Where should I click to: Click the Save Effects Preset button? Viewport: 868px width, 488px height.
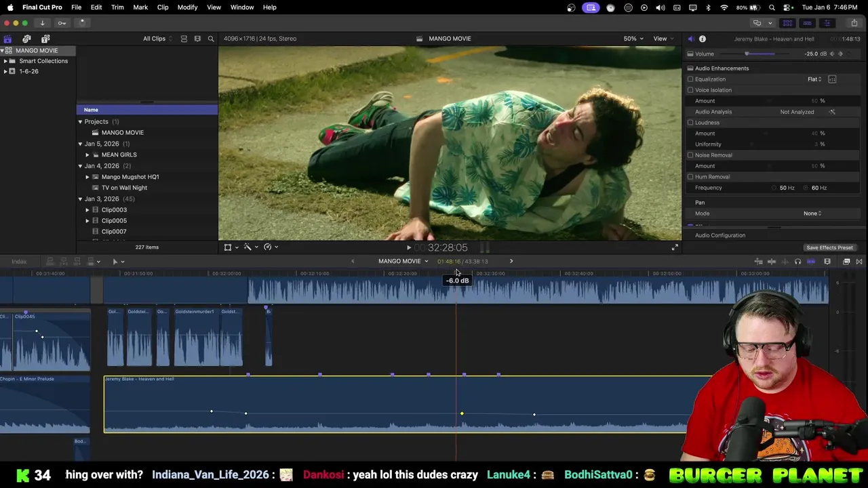click(x=829, y=247)
